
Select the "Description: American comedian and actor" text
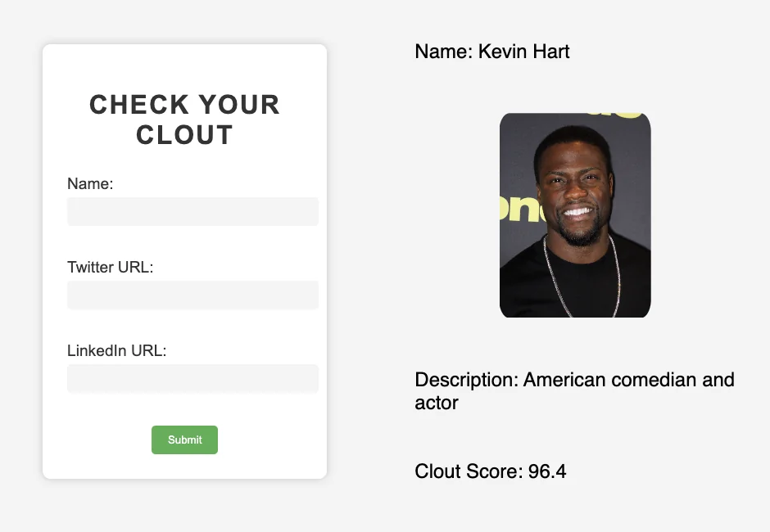coord(574,391)
